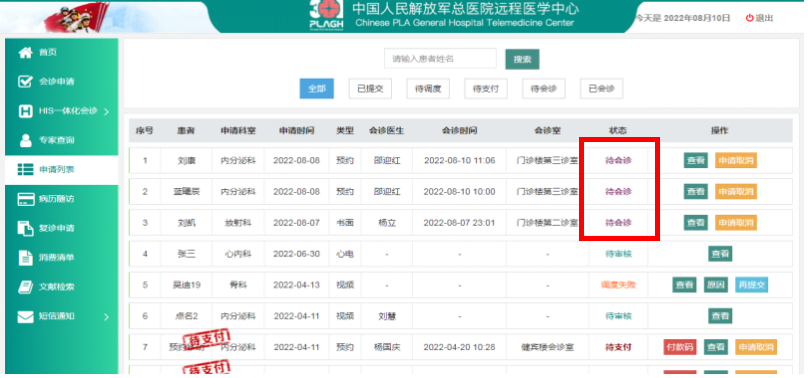Expand the 短信通知 submenu arrow
Viewport: 808px width, 378px height.
(x=106, y=317)
